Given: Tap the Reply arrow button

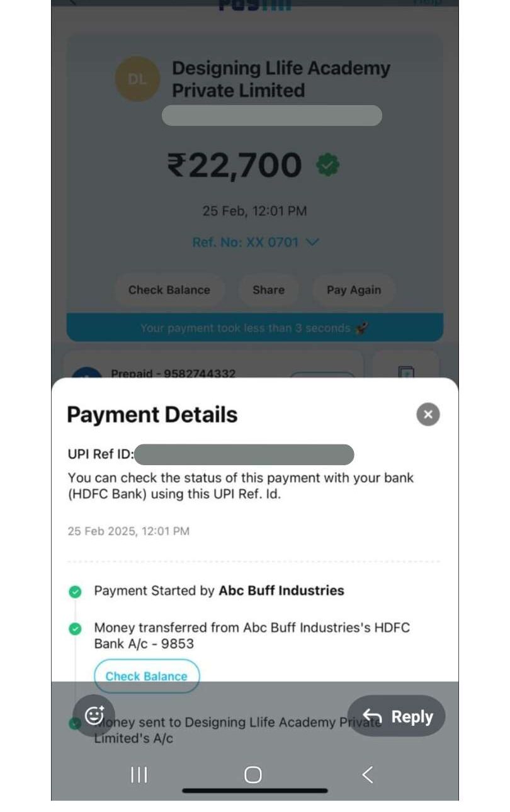Looking at the screenshot, I should tap(396, 716).
